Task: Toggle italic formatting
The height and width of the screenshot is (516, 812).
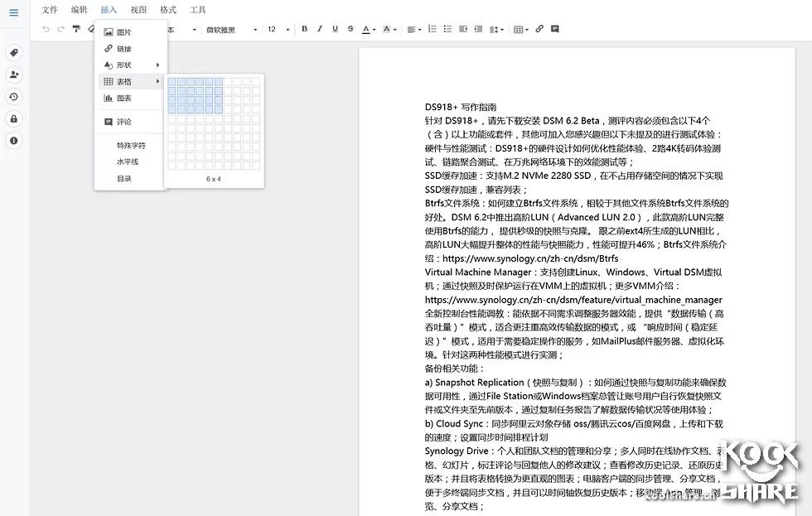Action: pyautogui.click(x=320, y=29)
